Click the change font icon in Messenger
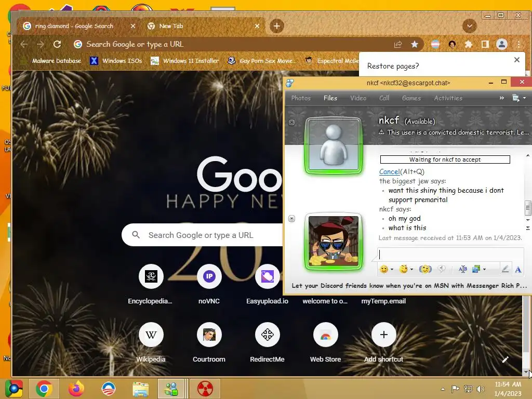The height and width of the screenshot is (399, 532). (x=463, y=269)
